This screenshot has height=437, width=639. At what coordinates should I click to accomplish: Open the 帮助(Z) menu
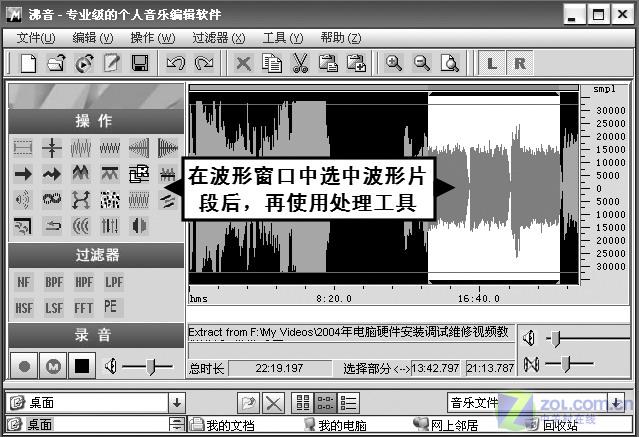pyautogui.click(x=341, y=38)
